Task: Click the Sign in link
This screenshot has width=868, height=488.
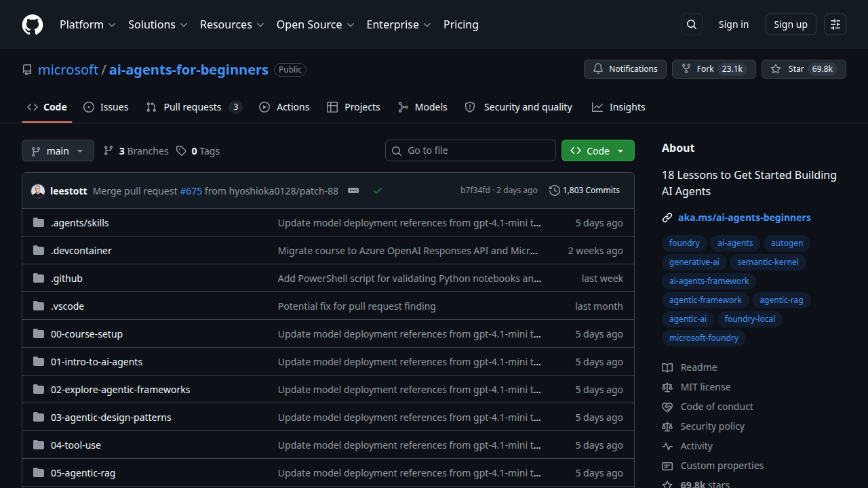Action: click(734, 24)
